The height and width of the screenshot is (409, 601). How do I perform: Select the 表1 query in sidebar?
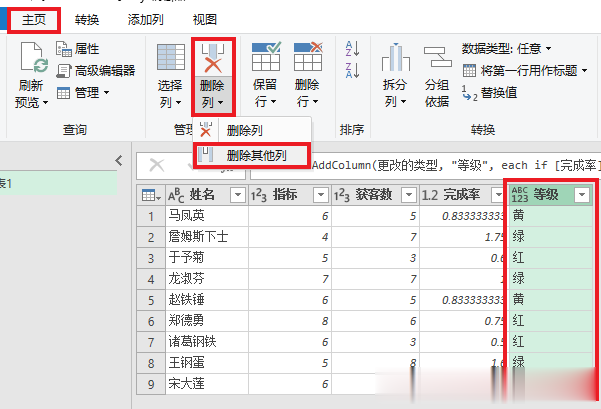point(58,184)
